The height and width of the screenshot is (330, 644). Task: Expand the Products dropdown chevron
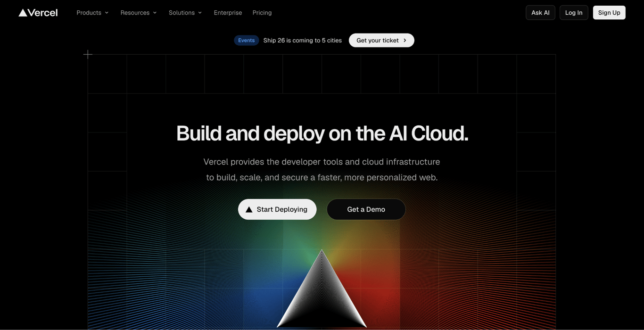[x=107, y=13]
